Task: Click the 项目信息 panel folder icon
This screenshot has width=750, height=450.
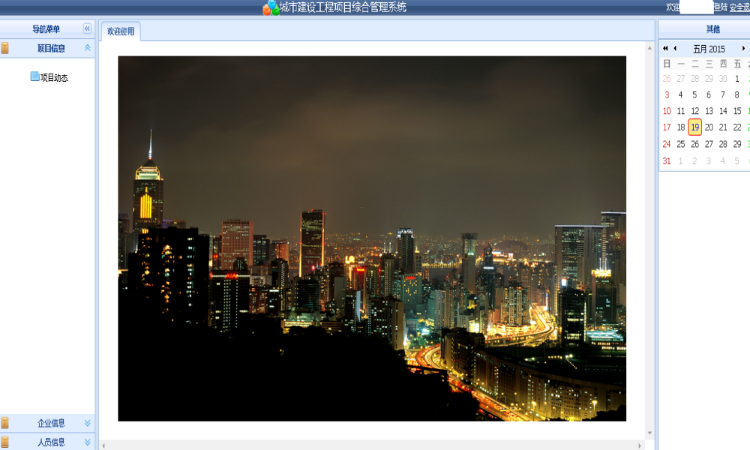Action: pyautogui.click(x=5, y=48)
